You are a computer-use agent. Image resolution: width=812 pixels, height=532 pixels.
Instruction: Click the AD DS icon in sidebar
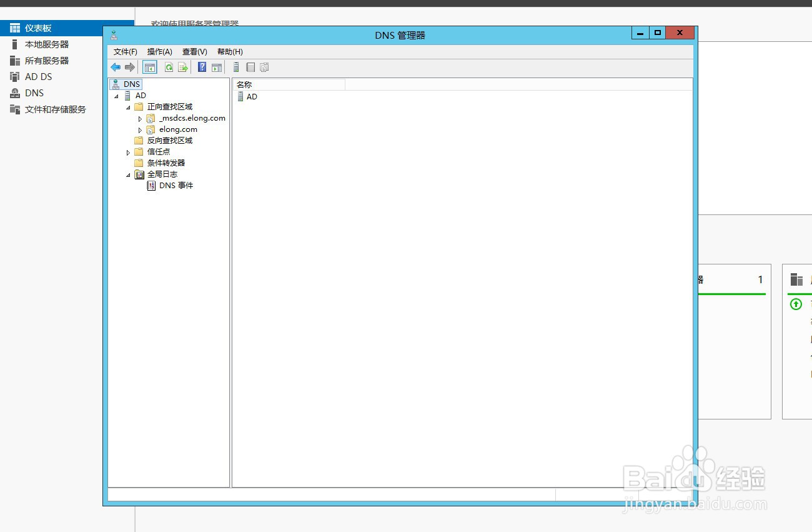pyautogui.click(x=15, y=77)
